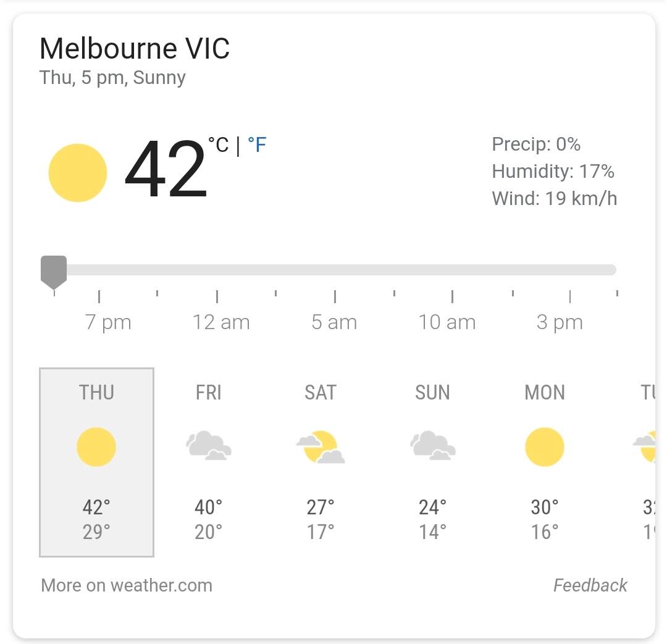Open More on weather.com link
The height and width of the screenshot is (644, 667).
127,585
